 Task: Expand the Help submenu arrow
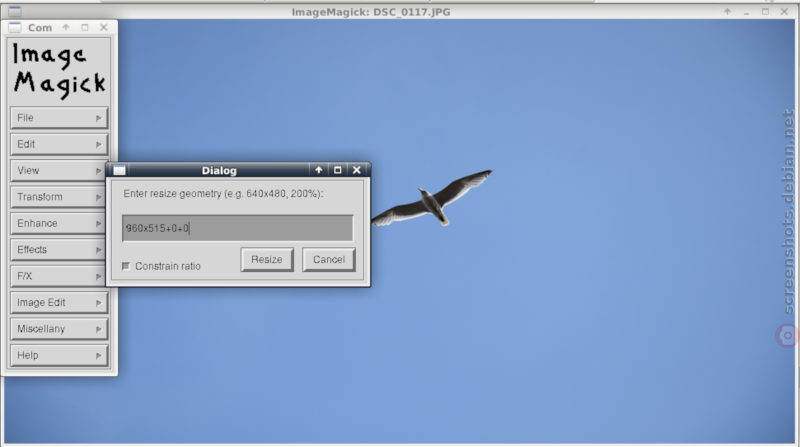tap(98, 356)
